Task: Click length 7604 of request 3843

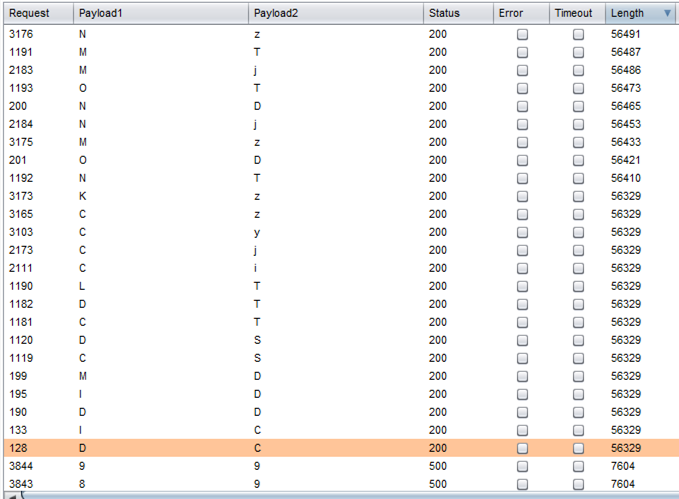Action: coord(623,484)
